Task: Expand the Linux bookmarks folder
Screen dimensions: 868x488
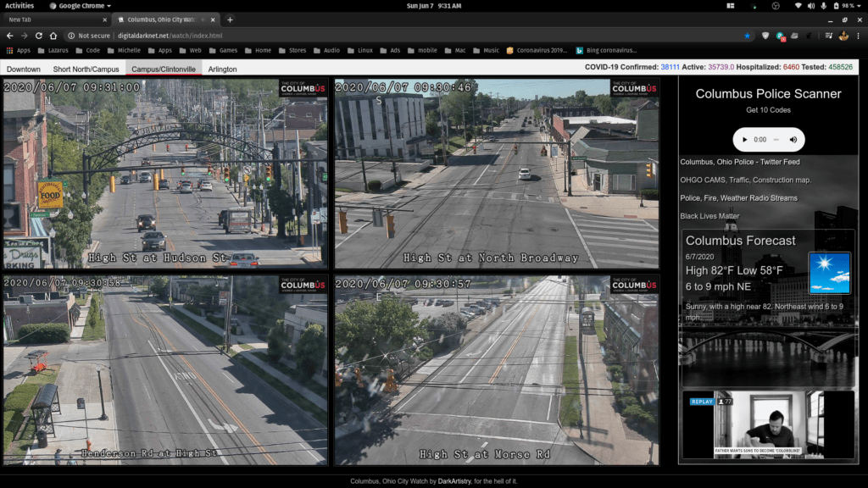Action: pyautogui.click(x=359, y=50)
